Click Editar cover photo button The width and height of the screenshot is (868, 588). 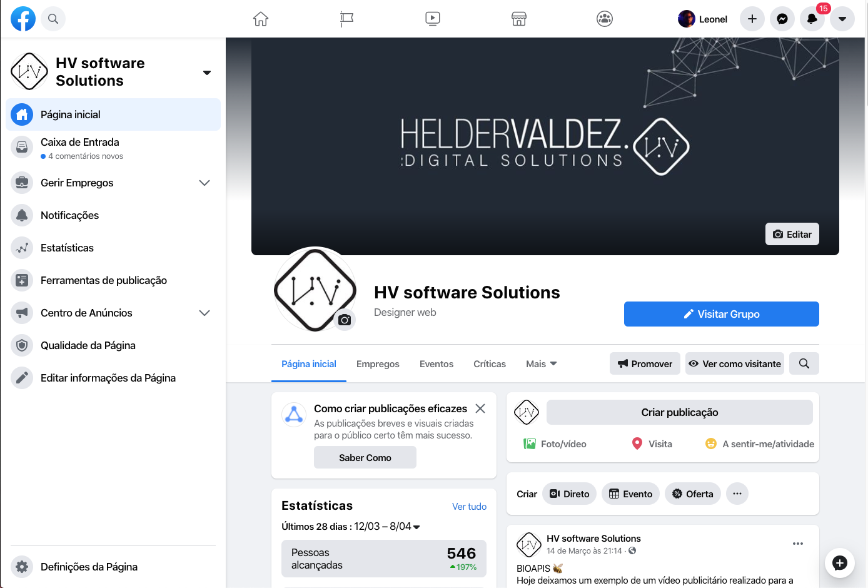point(792,234)
